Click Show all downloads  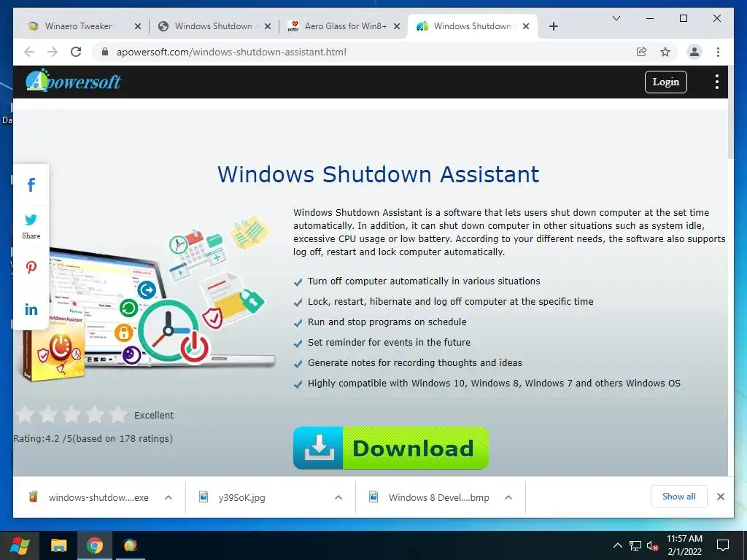[678, 497]
